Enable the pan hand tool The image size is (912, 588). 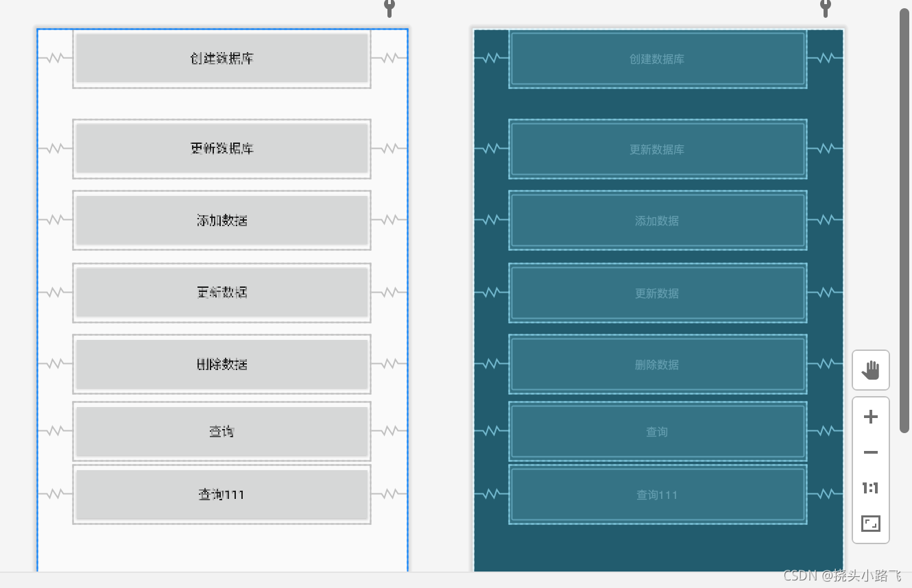coord(871,371)
